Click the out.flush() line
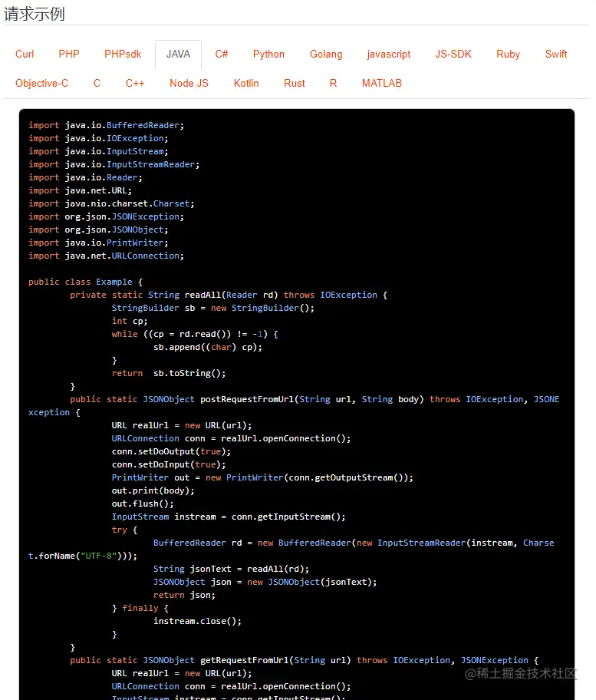596x700 pixels. [x=143, y=504]
